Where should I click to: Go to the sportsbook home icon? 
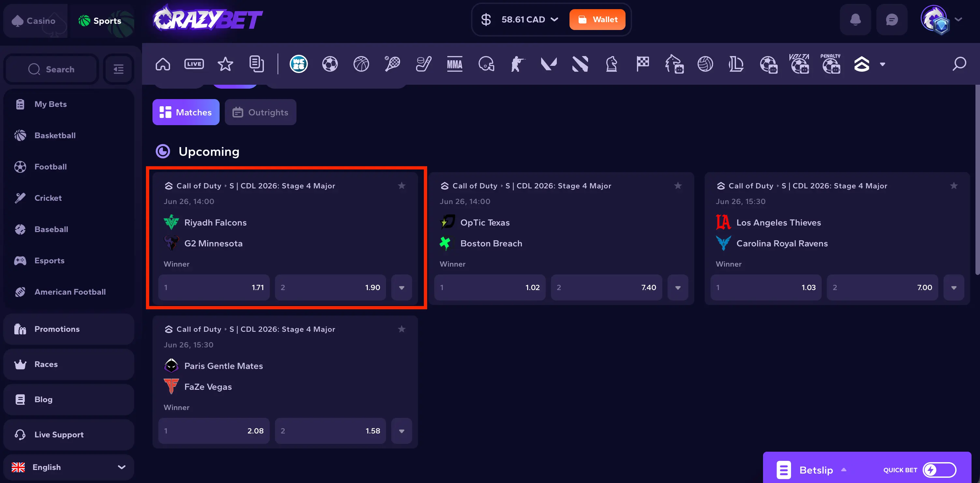[163, 64]
